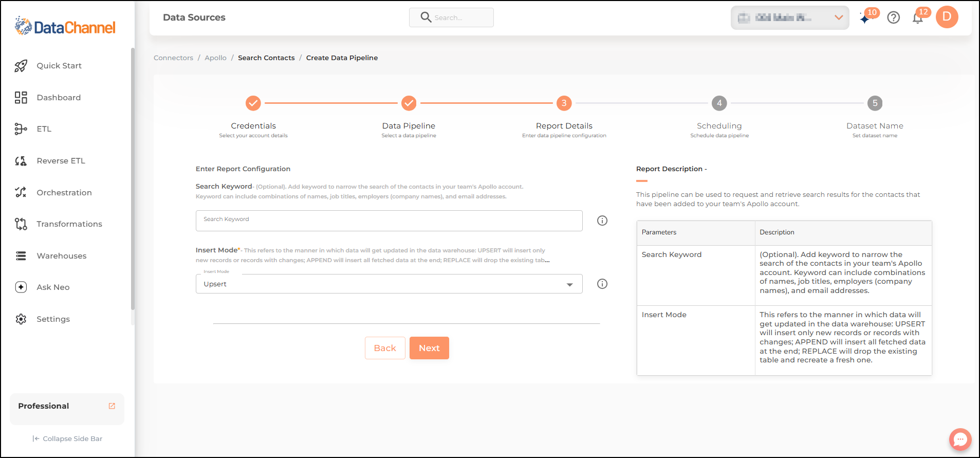Click the Orchestration icon
Viewport: 980px width, 458px height.
tap(21, 193)
